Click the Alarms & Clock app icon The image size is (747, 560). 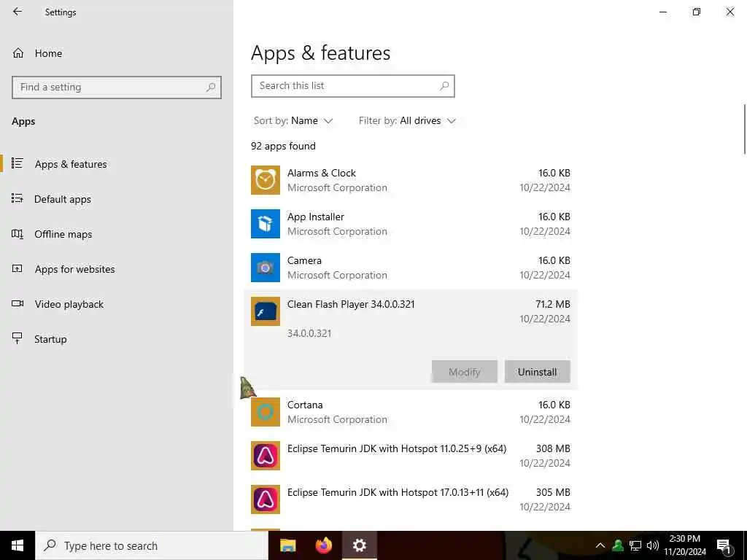coord(266,180)
